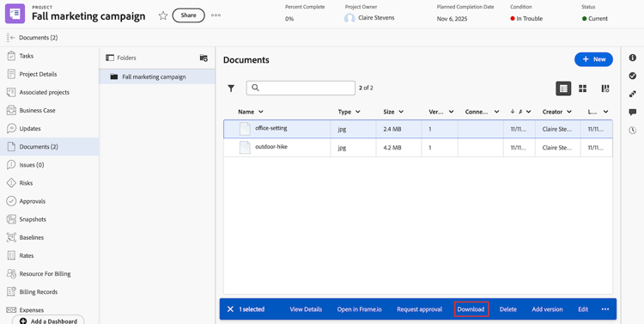The height and width of the screenshot is (324, 644).
Task: Switch to the list view icon
Action: coord(563,89)
